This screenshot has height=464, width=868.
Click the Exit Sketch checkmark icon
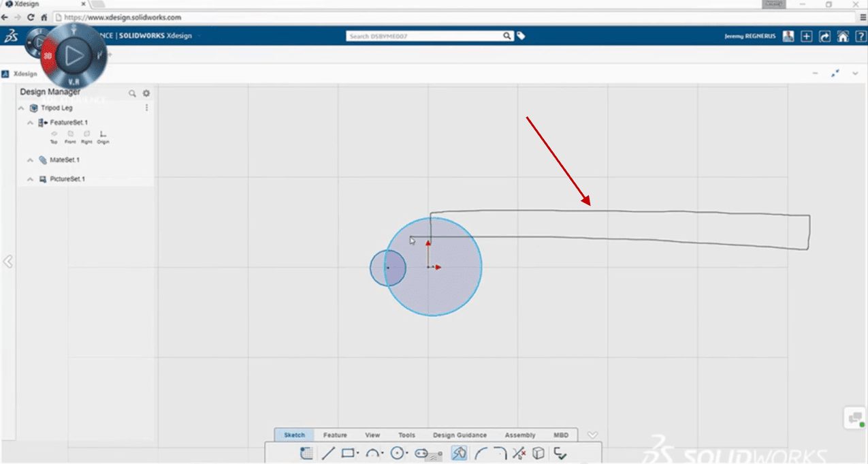[x=560, y=453]
